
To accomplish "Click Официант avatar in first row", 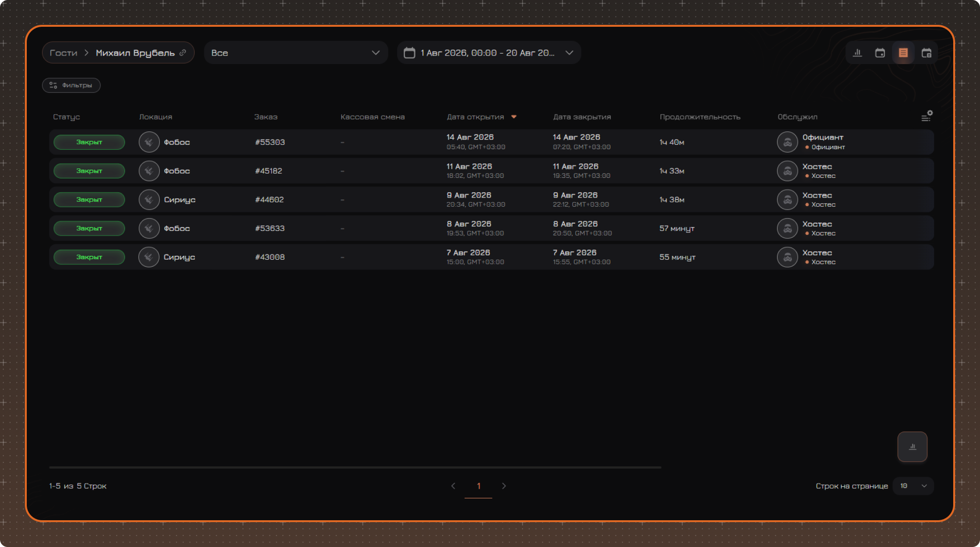I will coord(787,142).
